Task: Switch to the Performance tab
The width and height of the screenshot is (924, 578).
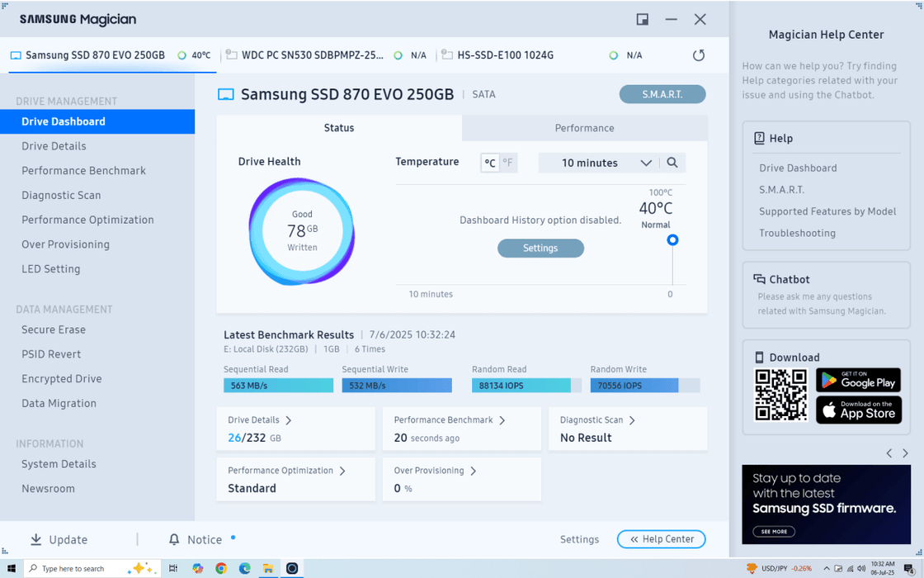Action: pyautogui.click(x=584, y=128)
